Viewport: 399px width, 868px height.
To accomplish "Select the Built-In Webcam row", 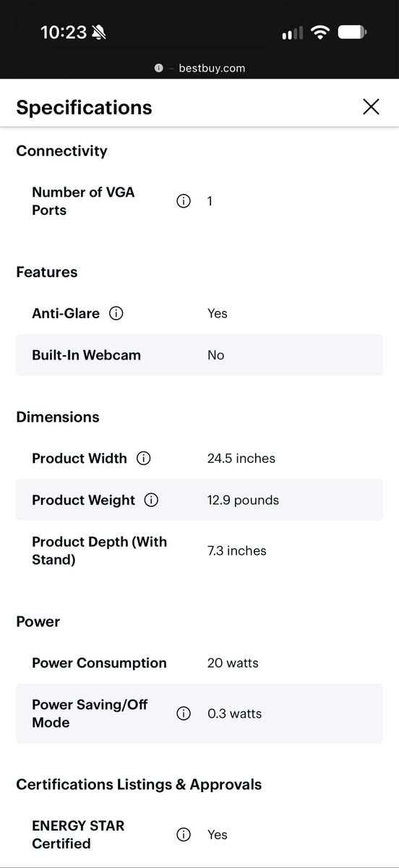I will [x=199, y=355].
